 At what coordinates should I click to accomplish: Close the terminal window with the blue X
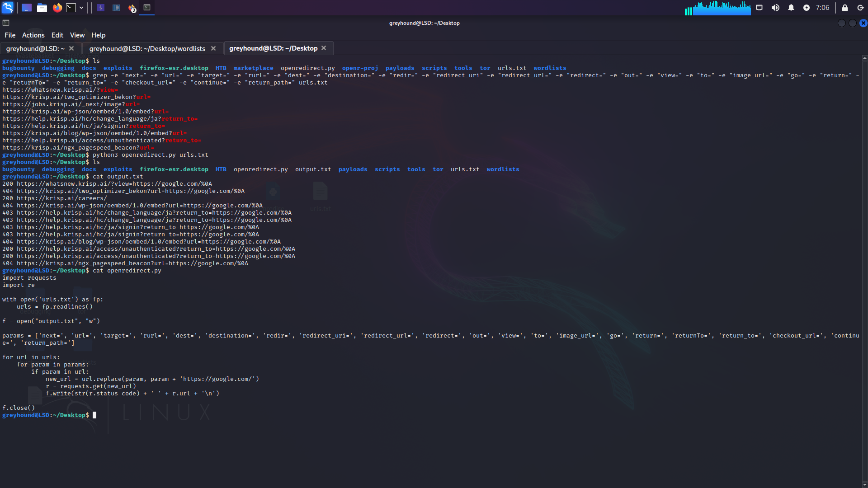click(863, 23)
